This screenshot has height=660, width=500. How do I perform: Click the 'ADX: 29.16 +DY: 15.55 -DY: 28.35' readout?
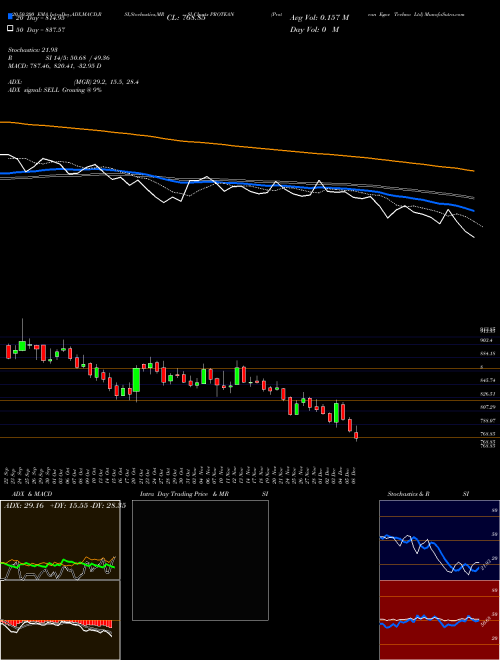tap(65, 506)
